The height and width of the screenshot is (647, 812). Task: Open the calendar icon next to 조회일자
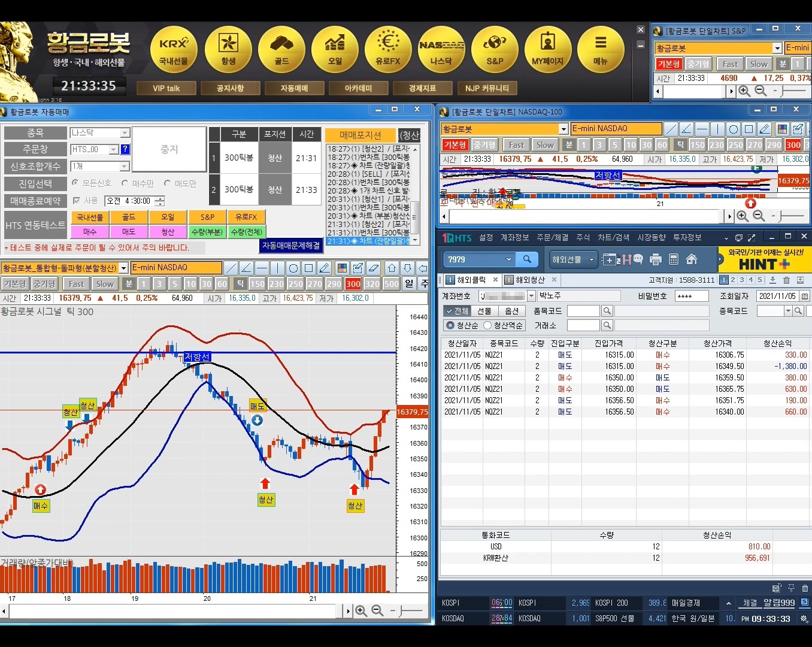pyautogui.click(x=805, y=296)
